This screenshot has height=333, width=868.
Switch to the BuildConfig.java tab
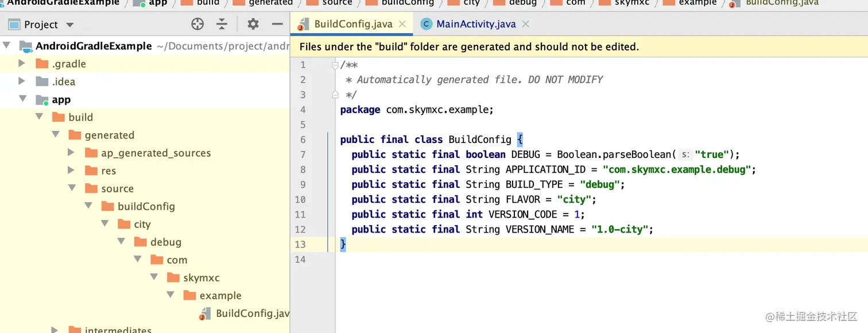tap(352, 24)
